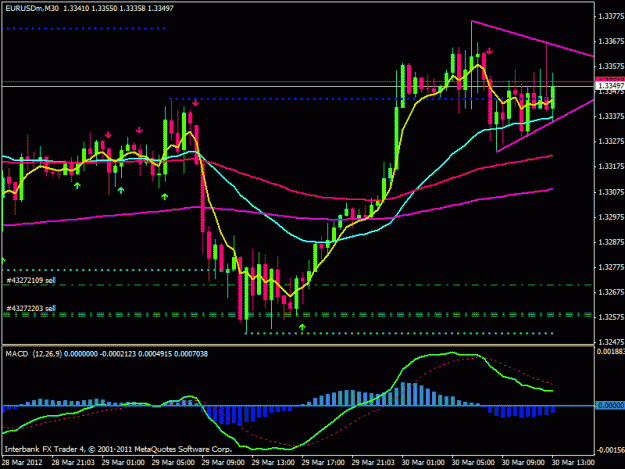The image size is (625, 469).
Task: Click the 28 Mar 21:03 time label
Action: [73, 463]
